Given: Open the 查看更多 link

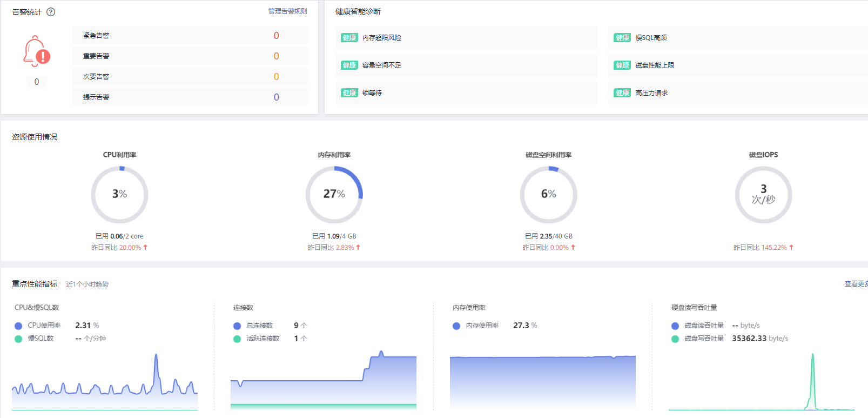Looking at the screenshot, I should pos(856,284).
